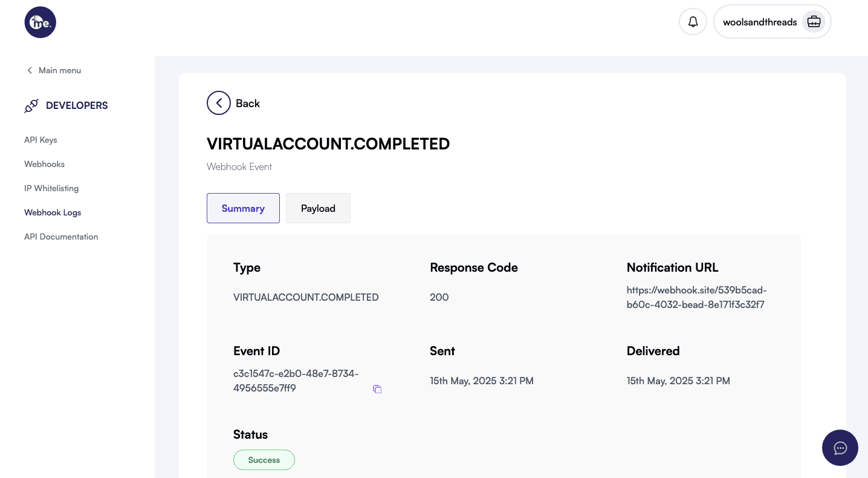Open the chat support bubble
The height and width of the screenshot is (478, 868).
click(x=840, y=448)
